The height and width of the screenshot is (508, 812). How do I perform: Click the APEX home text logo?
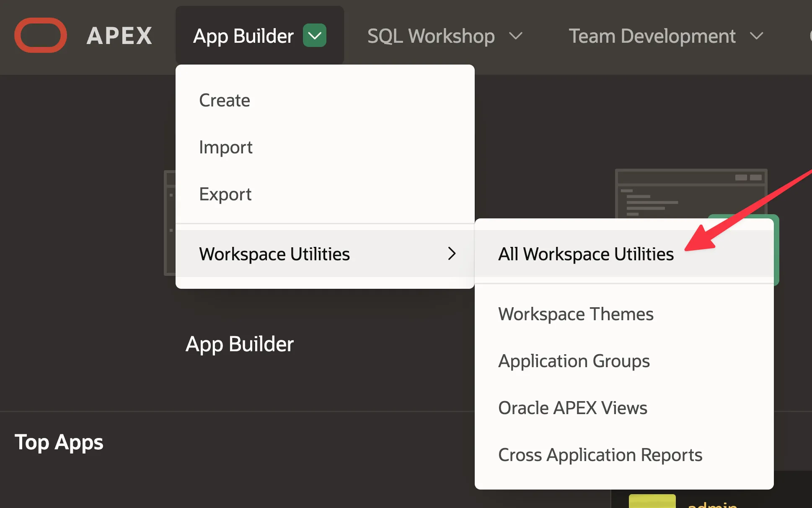(119, 36)
